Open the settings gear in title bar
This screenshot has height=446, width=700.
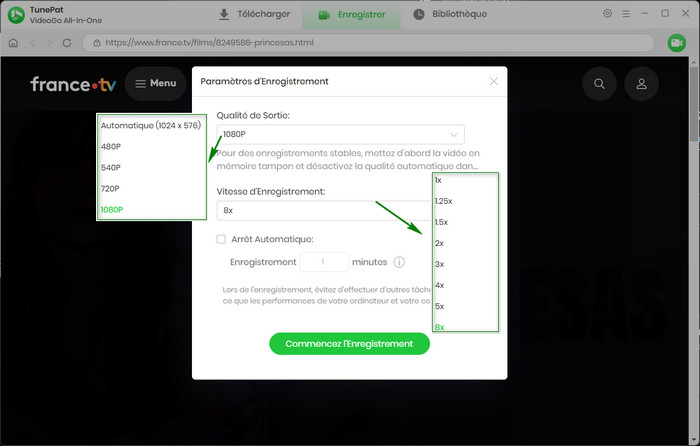pos(607,13)
